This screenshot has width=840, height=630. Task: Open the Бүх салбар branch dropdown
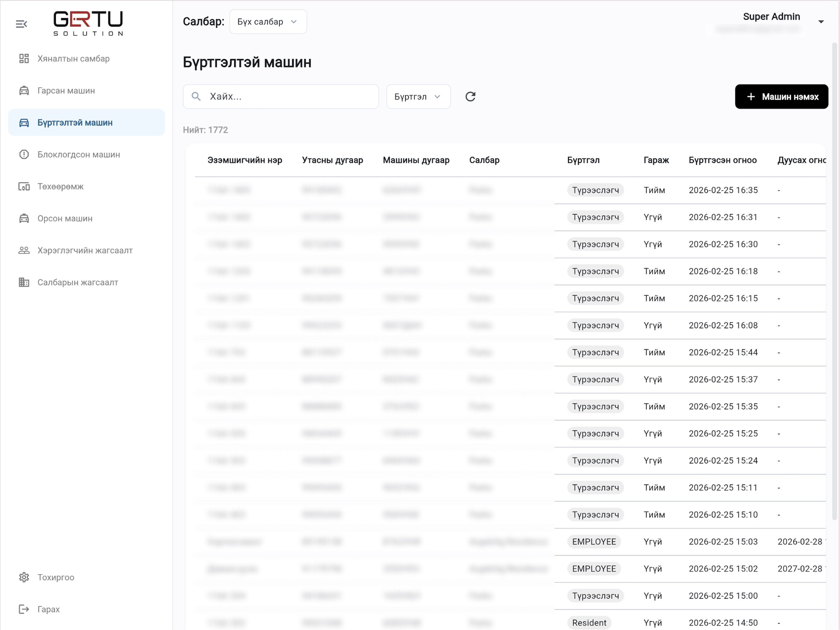268,22
